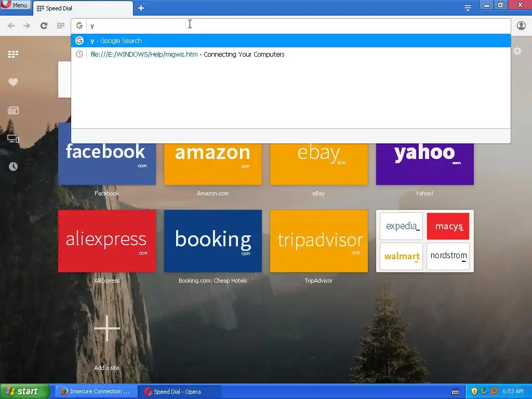Click the 'TripAdvisor' label under the tile
532x399 pixels.
pyautogui.click(x=318, y=281)
